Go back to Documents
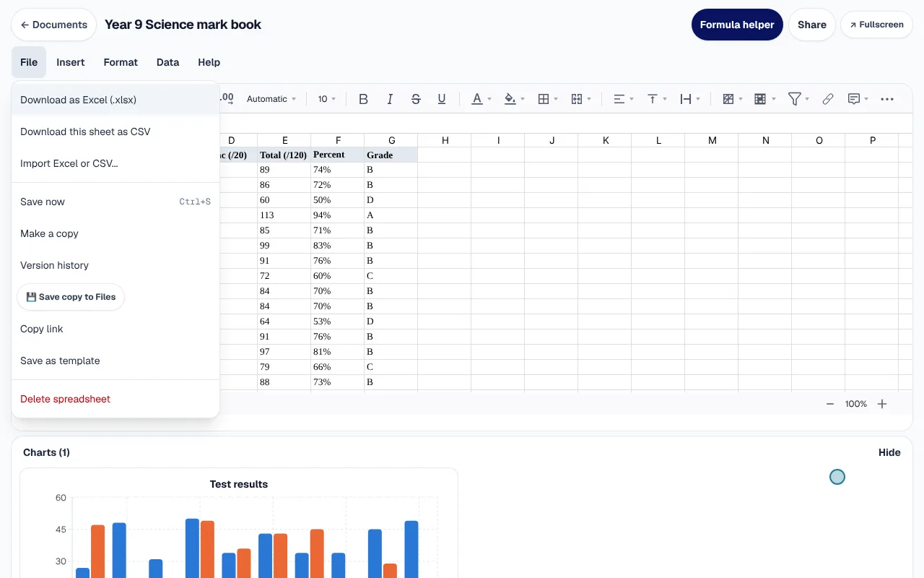 (54, 25)
